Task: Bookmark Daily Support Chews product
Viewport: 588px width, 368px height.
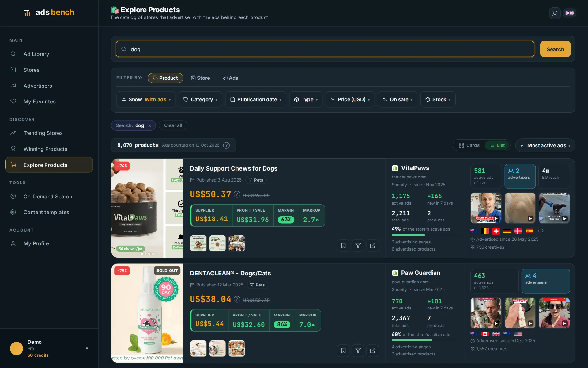Action: click(343, 246)
